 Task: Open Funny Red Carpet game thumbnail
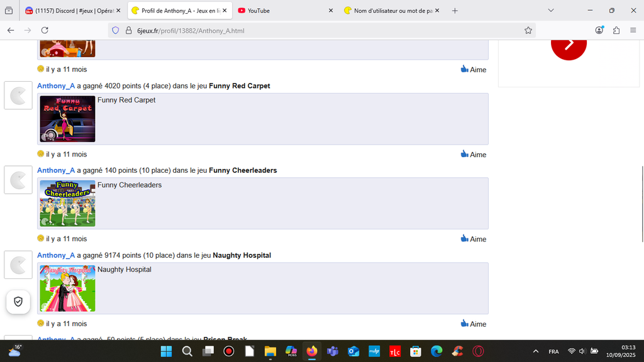click(x=67, y=119)
